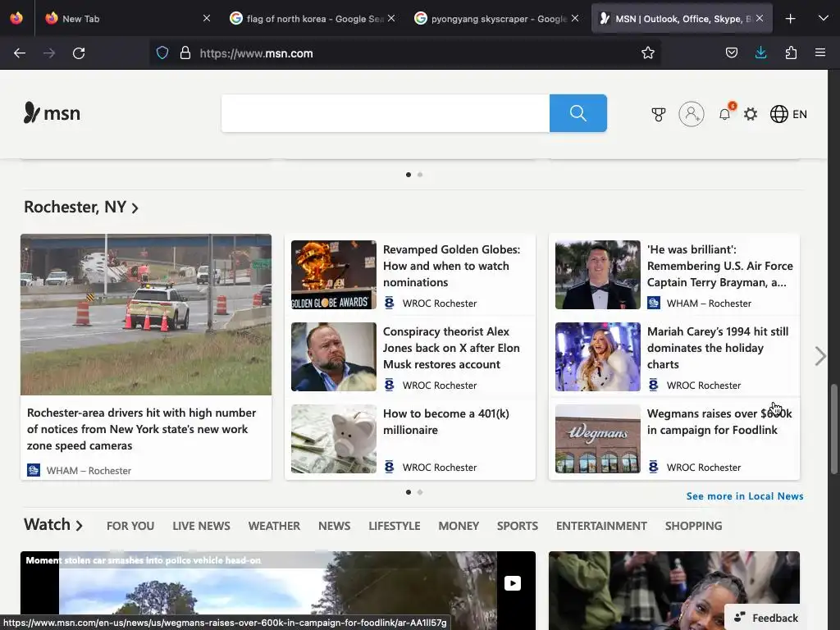The width and height of the screenshot is (840, 630).
Task: Select the FOR YOU watch category
Action: pos(130,526)
